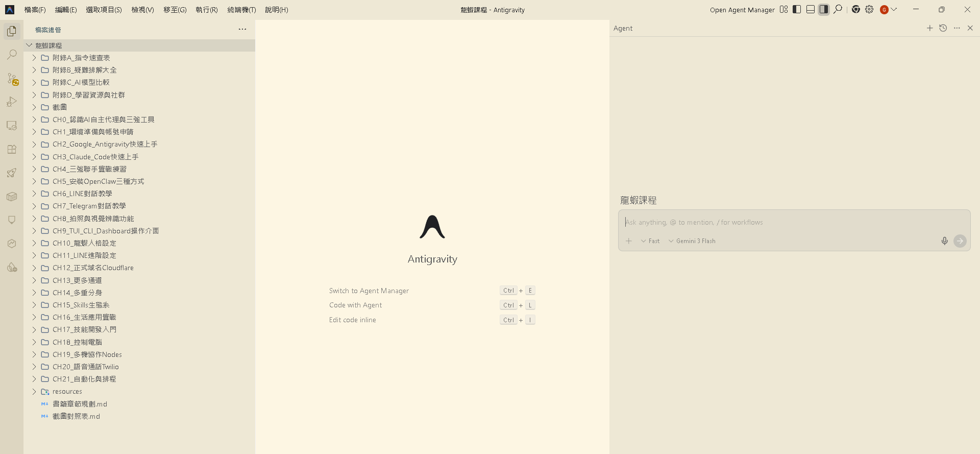
Task: Toggle the Agent secondary side bar
Action: 824,9
